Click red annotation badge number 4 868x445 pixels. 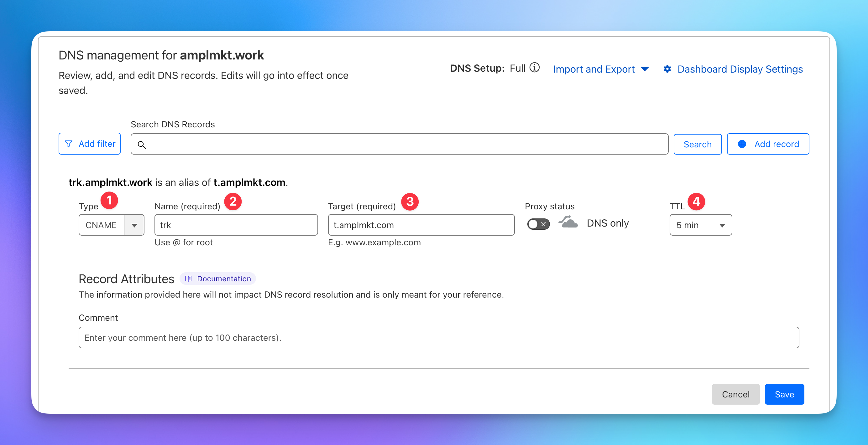tap(696, 202)
